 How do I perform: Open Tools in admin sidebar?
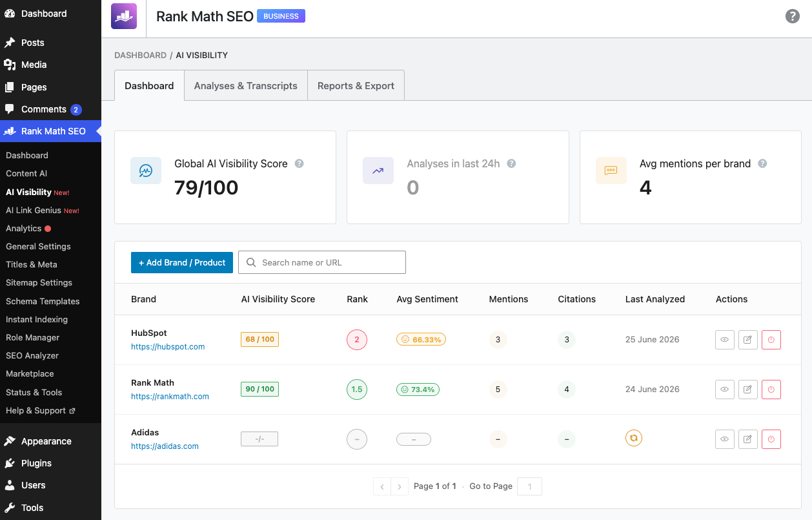tap(50, 508)
